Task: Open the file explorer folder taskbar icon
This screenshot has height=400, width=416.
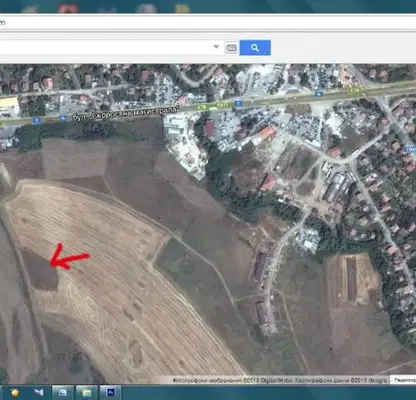Action: [x=86, y=392]
